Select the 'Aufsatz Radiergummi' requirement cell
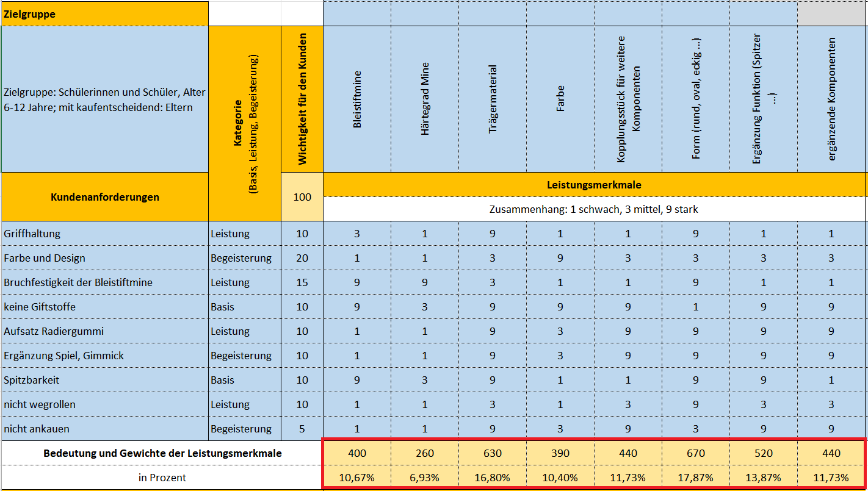The width and height of the screenshot is (868, 491). 104,331
